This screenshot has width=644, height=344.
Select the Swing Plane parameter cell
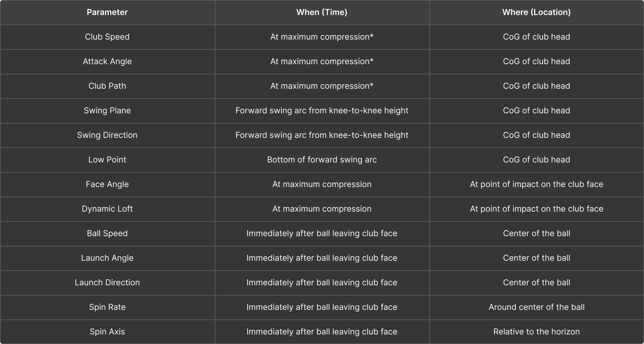(x=107, y=111)
